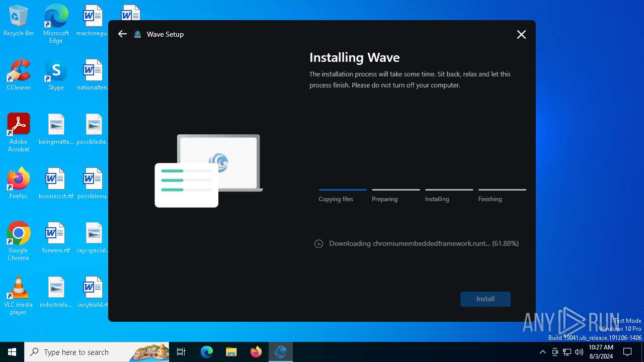Click the disabled Install button

point(486,299)
